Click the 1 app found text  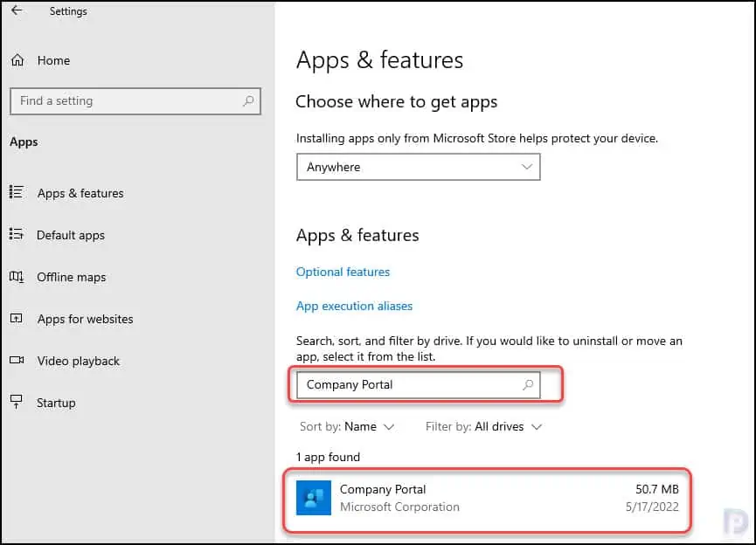328,457
